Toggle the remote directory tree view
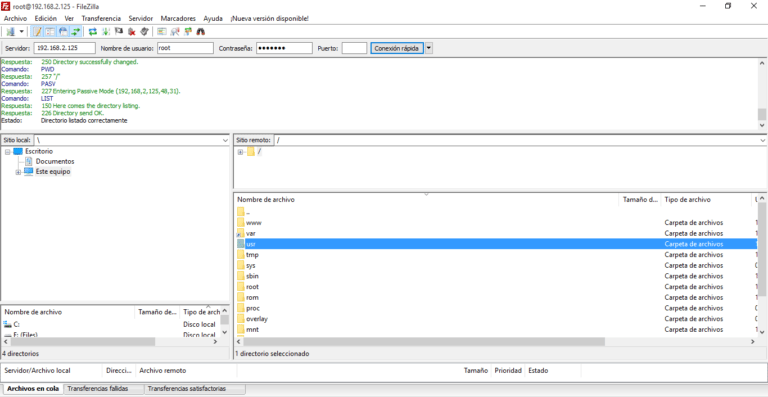 pos(63,32)
